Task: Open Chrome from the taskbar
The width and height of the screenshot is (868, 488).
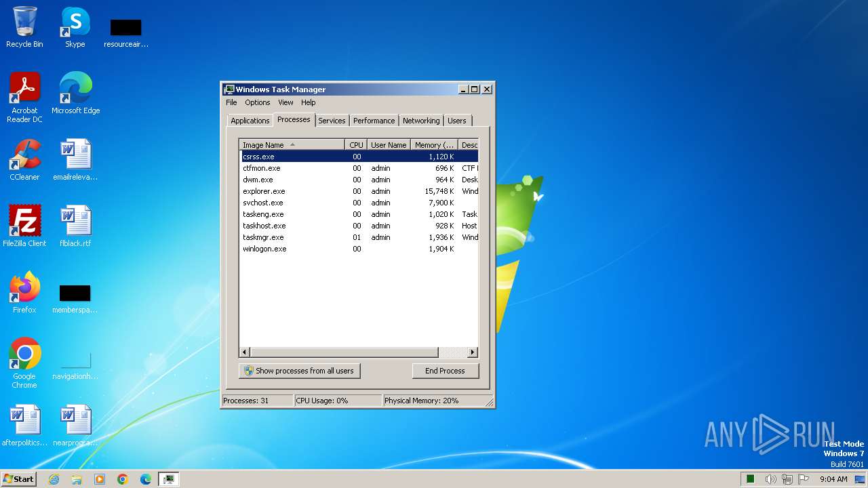Action: point(123,479)
